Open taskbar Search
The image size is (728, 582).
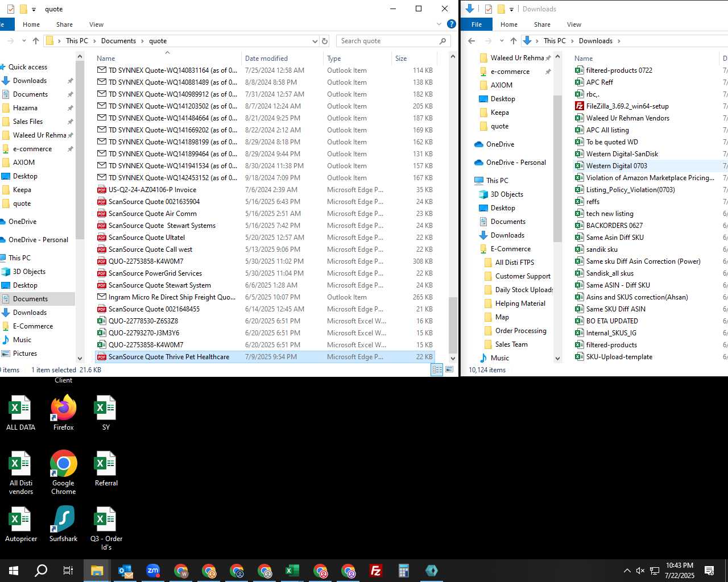[41, 571]
